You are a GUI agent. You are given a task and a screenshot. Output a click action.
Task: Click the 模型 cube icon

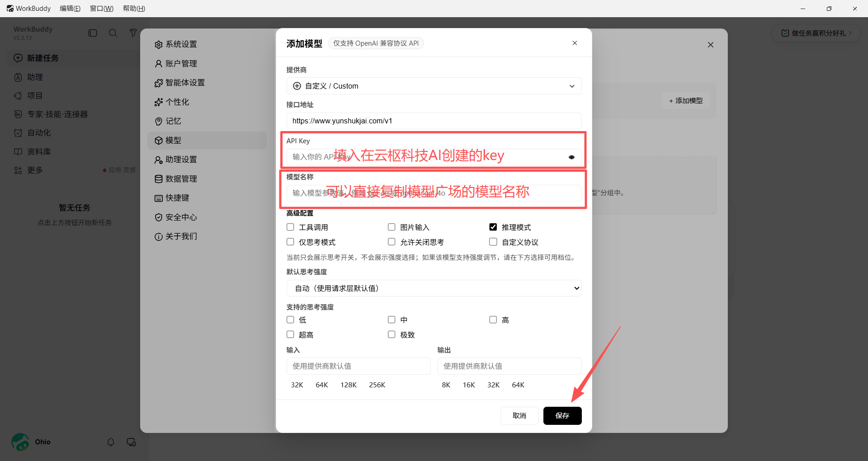tap(159, 141)
